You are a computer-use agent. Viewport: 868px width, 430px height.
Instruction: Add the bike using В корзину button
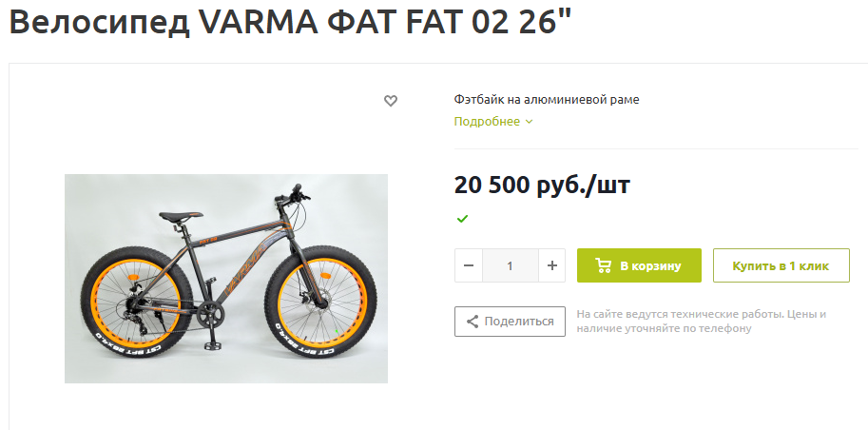point(639,265)
